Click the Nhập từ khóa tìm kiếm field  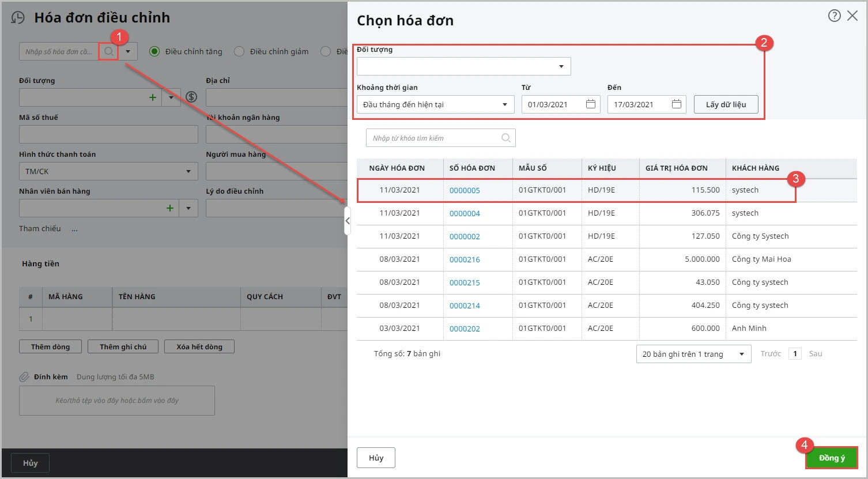(434, 138)
